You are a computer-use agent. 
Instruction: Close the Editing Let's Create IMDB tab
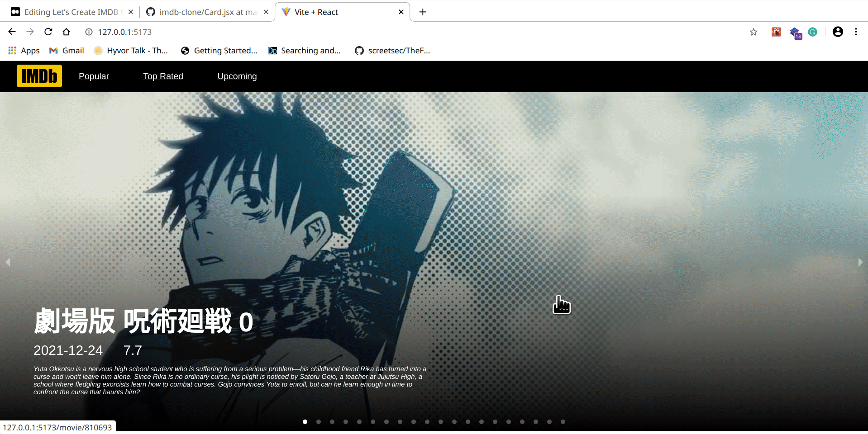coord(131,12)
